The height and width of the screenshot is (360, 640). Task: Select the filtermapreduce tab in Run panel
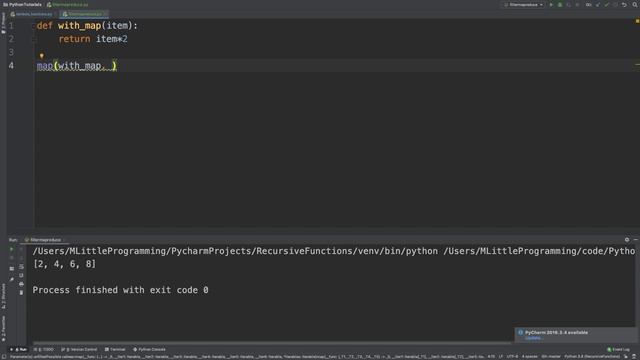click(x=44, y=240)
